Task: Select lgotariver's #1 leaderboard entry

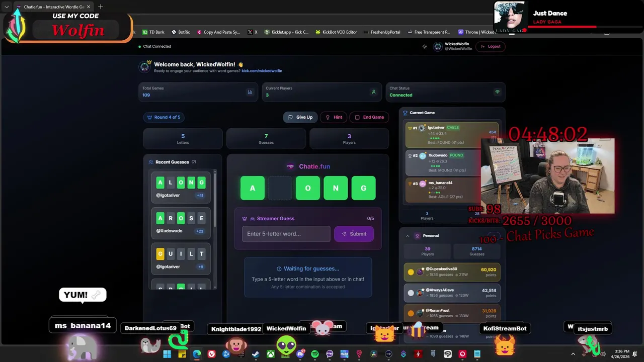Action: pyautogui.click(x=452, y=135)
